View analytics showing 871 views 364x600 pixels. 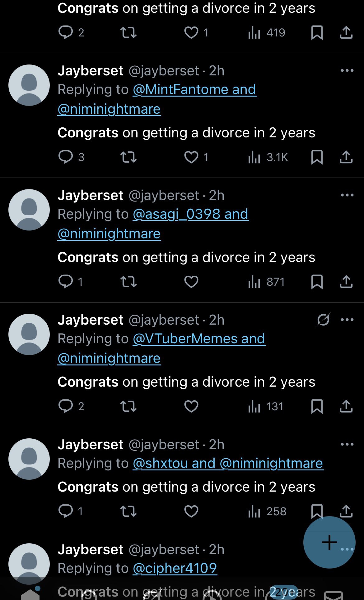[x=266, y=282]
